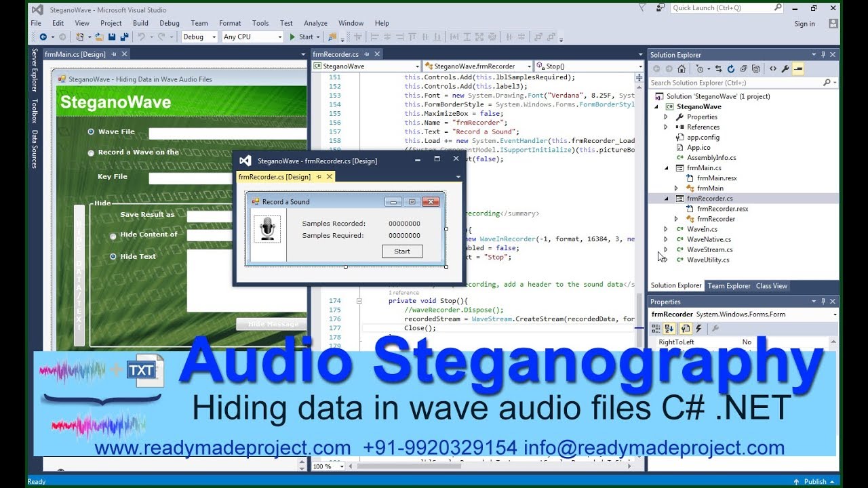The image size is (868, 488).
Task: Open the File menu
Action: (x=36, y=23)
